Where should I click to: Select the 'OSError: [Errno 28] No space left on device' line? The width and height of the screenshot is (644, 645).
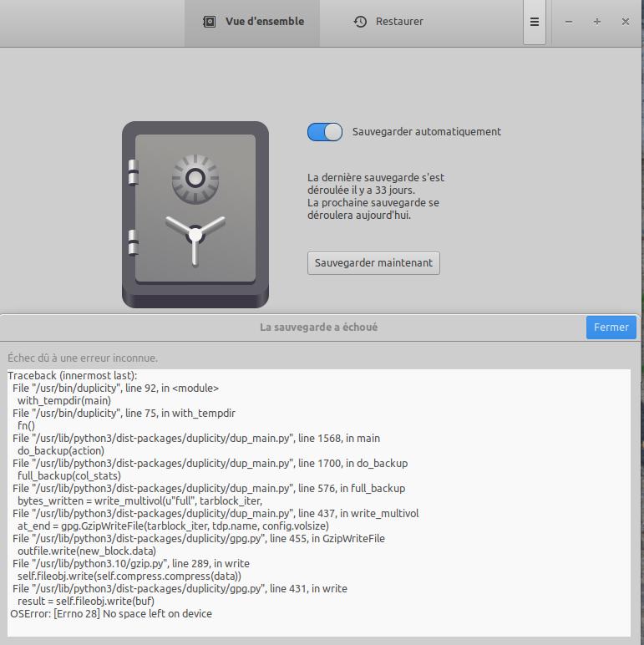click(111, 614)
